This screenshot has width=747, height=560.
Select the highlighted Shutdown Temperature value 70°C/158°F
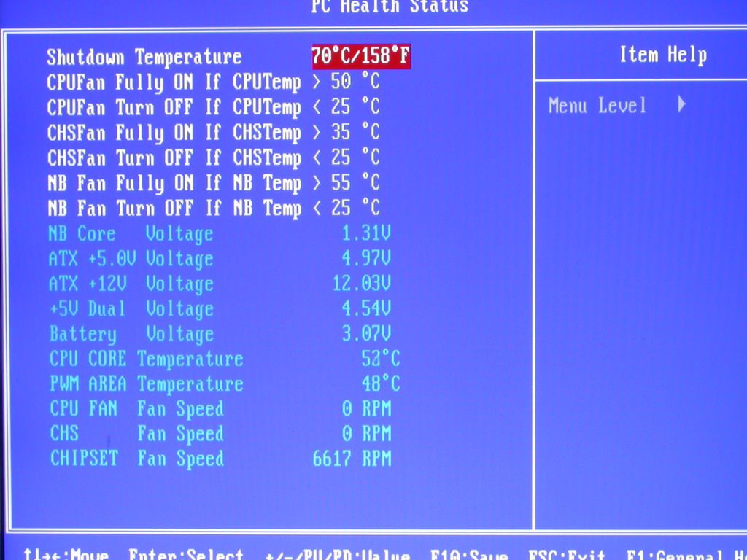[x=361, y=57]
